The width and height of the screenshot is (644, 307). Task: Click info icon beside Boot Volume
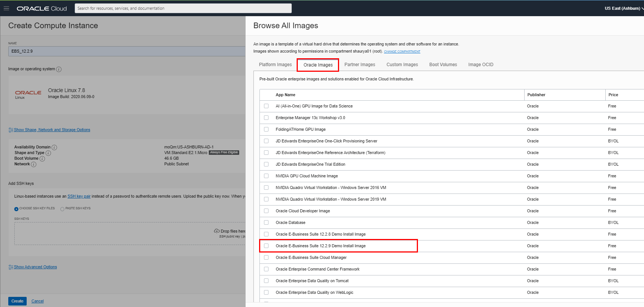(42, 159)
